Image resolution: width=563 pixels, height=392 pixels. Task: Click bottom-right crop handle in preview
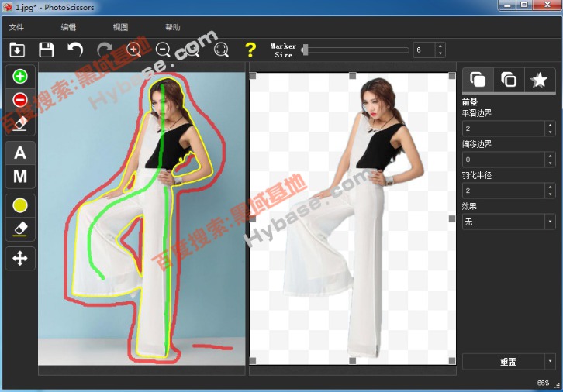click(x=452, y=361)
